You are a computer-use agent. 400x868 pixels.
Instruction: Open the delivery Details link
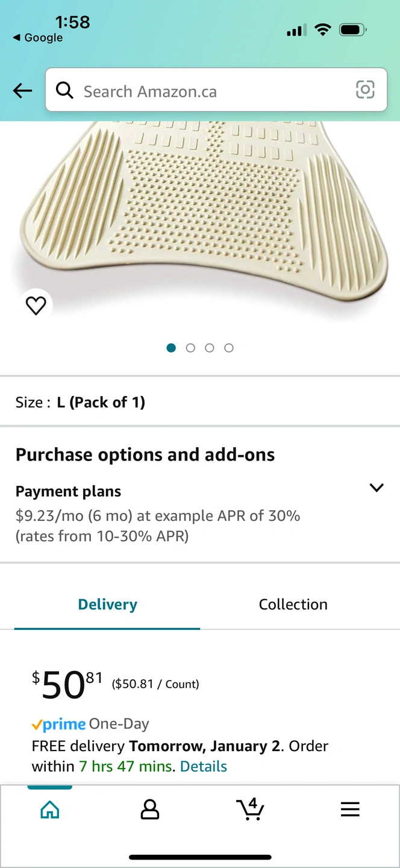204,766
